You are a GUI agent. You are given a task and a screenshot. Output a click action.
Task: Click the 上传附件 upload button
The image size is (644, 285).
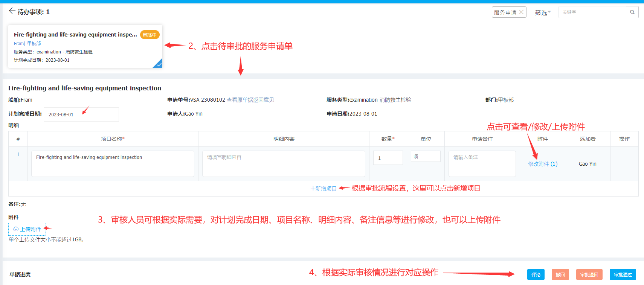[27, 229]
